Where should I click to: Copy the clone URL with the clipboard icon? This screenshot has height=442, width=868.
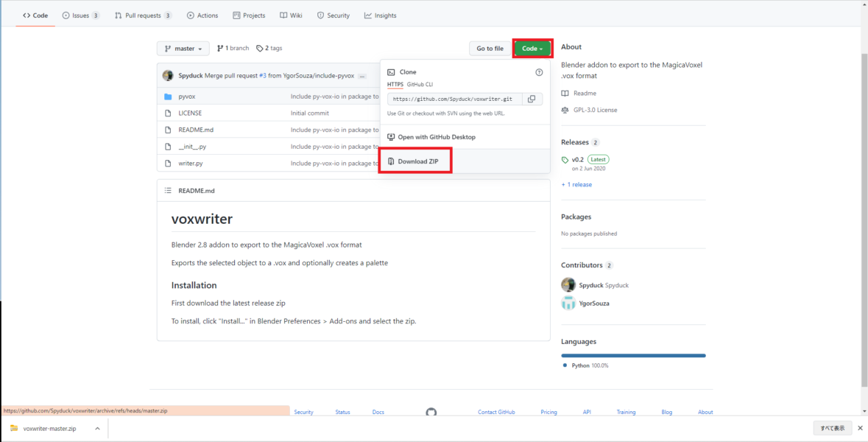click(x=532, y=99)
